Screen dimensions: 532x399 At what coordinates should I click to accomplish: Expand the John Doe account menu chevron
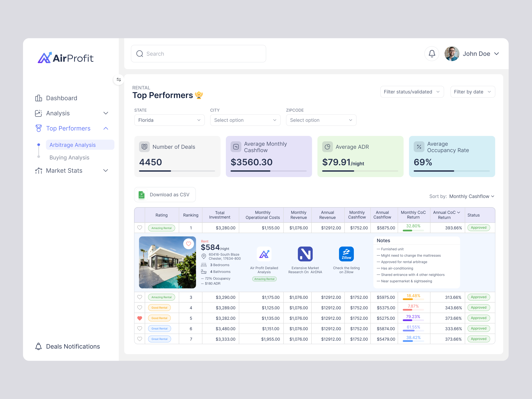coord(497,54)
